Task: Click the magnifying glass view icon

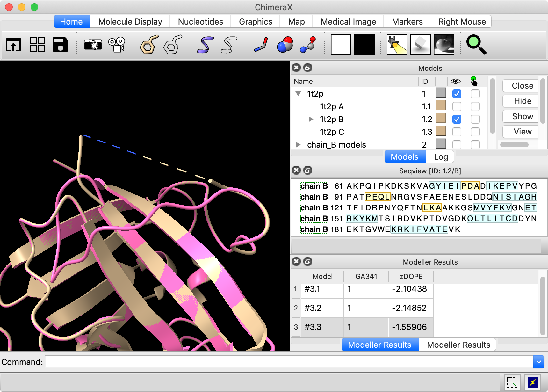Action: coord(476,45)
